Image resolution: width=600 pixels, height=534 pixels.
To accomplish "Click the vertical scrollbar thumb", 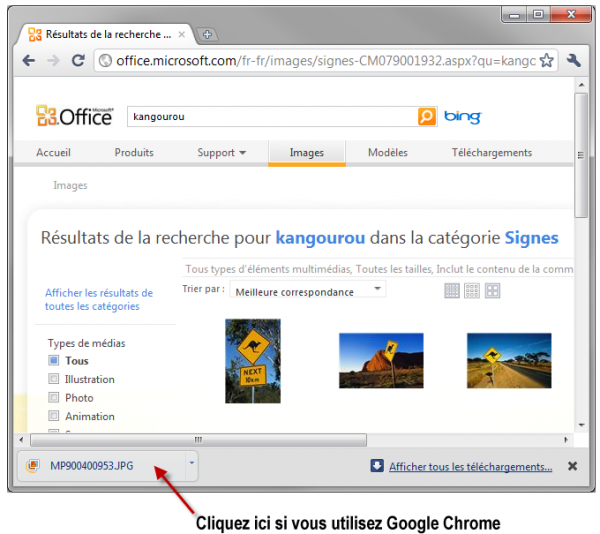I will tap(581, 155).
